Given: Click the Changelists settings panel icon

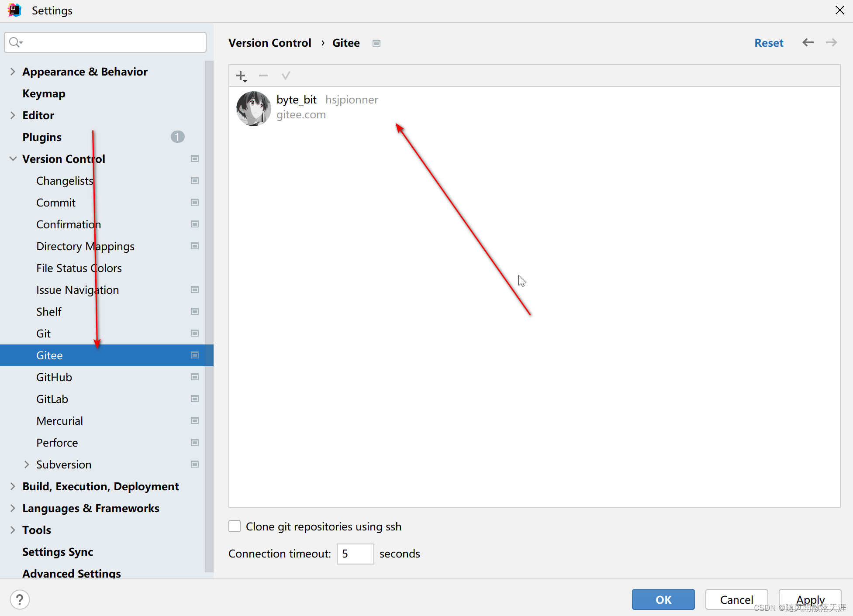Looking at the screenshot, I should click(x=195, y=180).
